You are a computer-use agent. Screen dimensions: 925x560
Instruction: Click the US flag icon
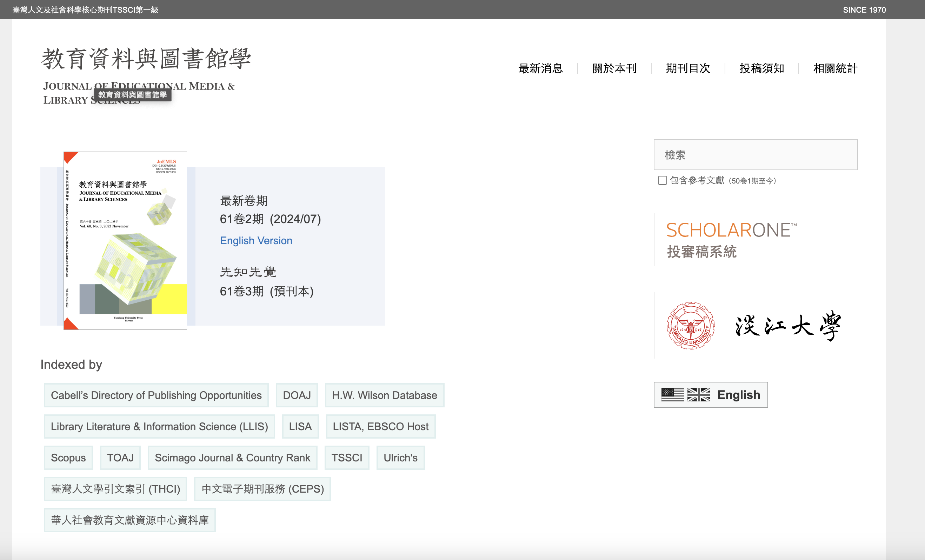pyautogui.click(x=672, y=395)
